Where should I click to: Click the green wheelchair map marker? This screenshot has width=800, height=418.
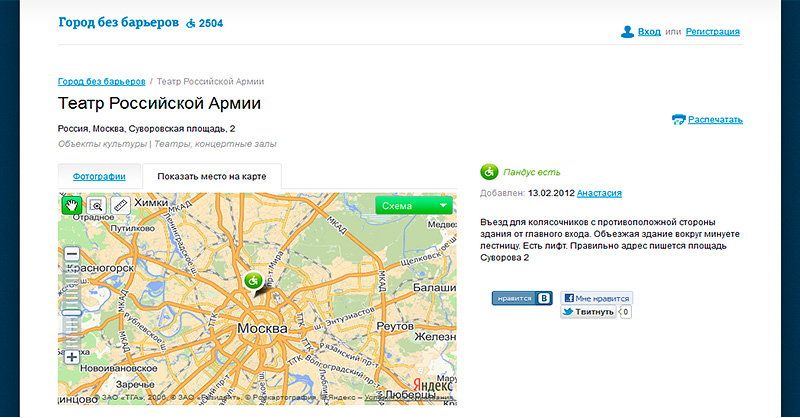point(254,282)
